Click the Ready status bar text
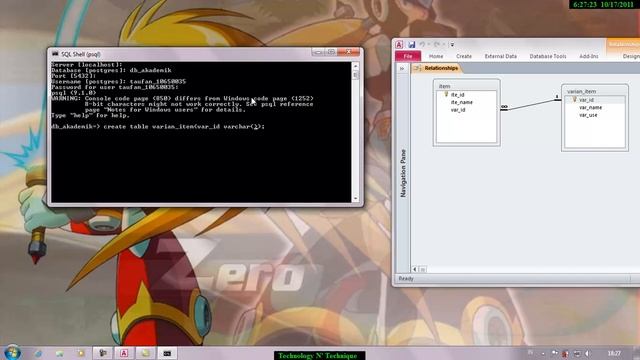This screenshot has height=360, width=640. 406,279
